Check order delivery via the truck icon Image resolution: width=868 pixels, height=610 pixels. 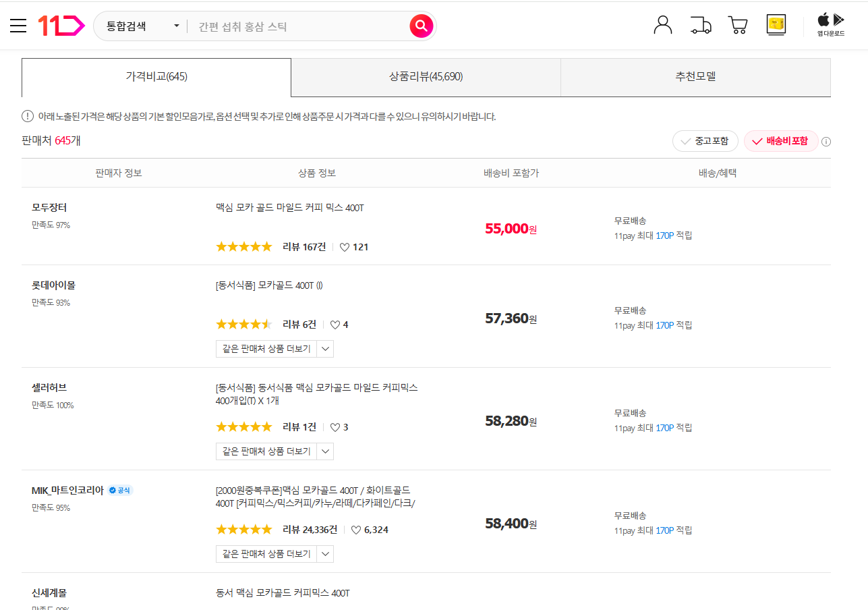[700, 25]
